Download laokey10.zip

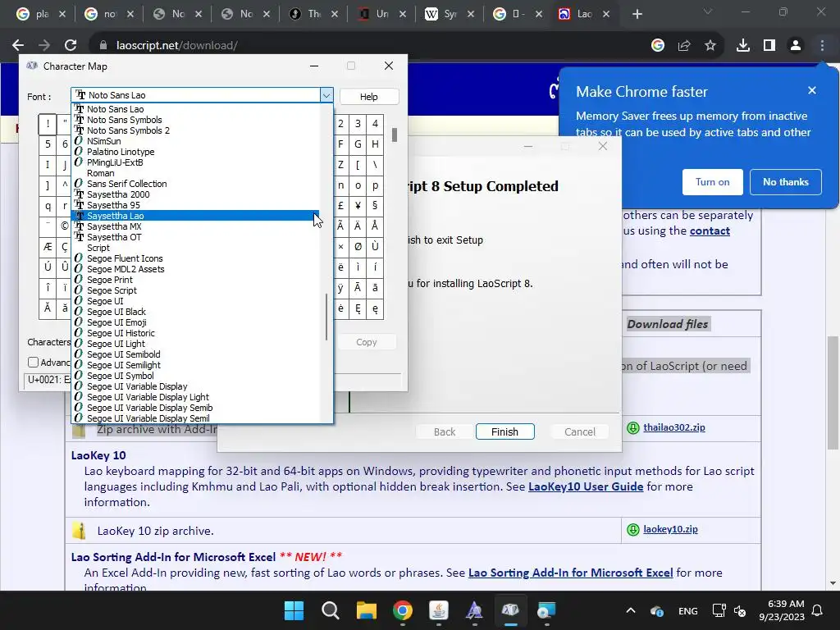pos(670,529)
